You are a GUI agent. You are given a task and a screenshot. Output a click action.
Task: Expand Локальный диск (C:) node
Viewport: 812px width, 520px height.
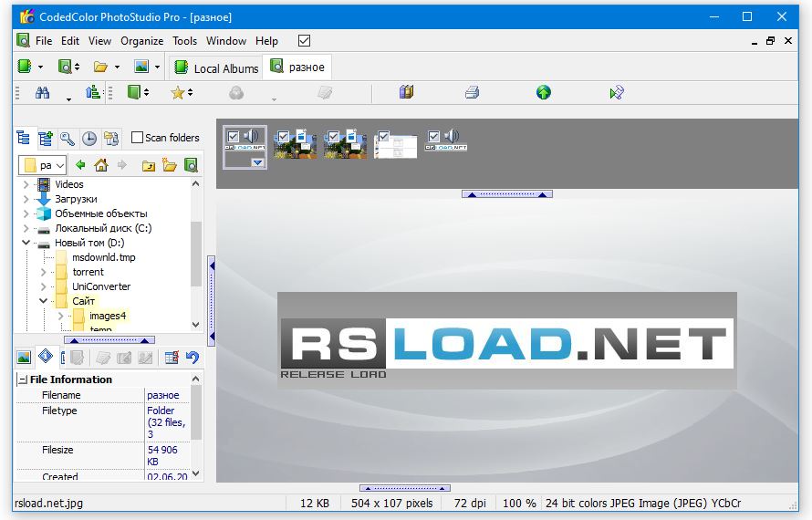click(26, 228)
